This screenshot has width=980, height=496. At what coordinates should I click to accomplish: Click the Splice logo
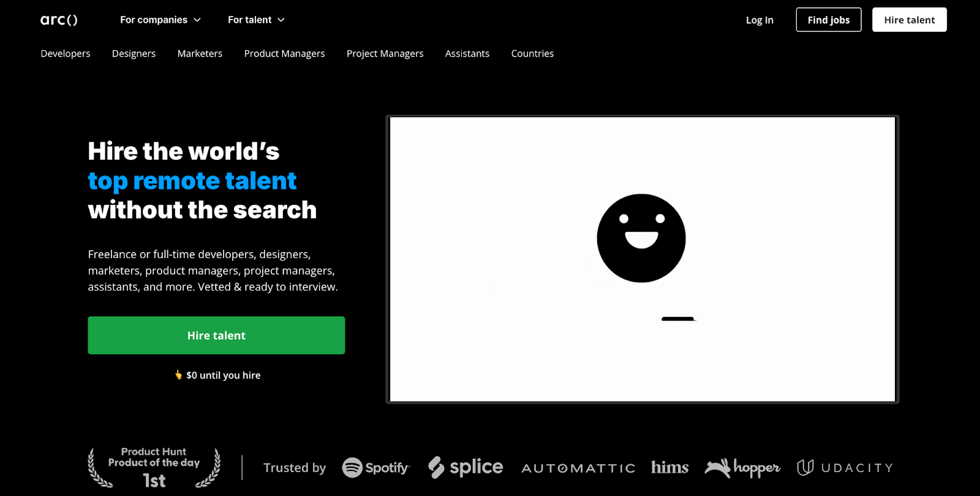466,467
